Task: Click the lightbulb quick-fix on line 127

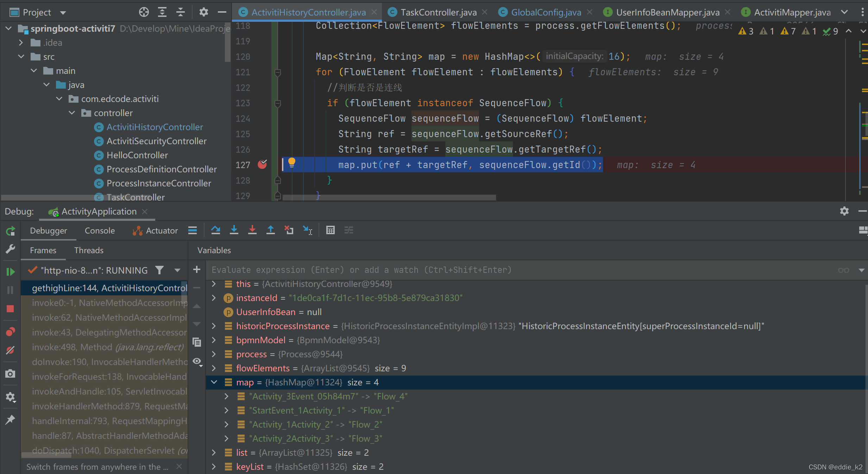Action: (x=292, y=163)
